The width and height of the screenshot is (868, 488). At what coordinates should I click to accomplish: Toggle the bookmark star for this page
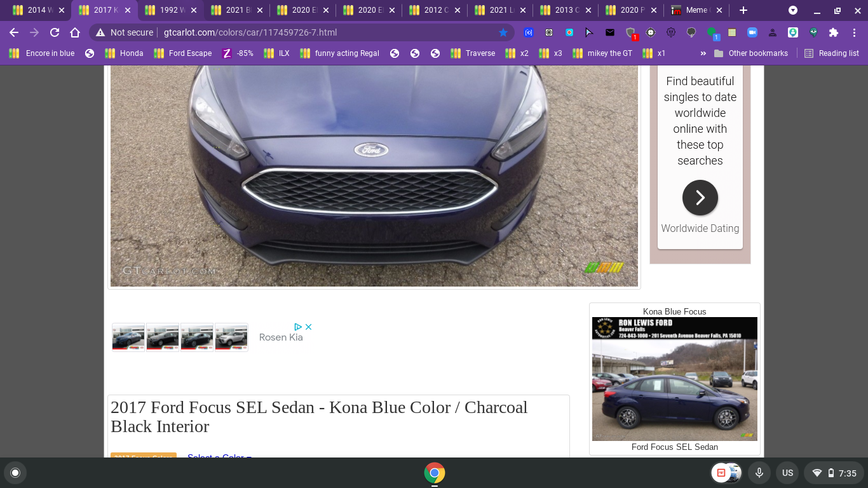tap(503, 32)
